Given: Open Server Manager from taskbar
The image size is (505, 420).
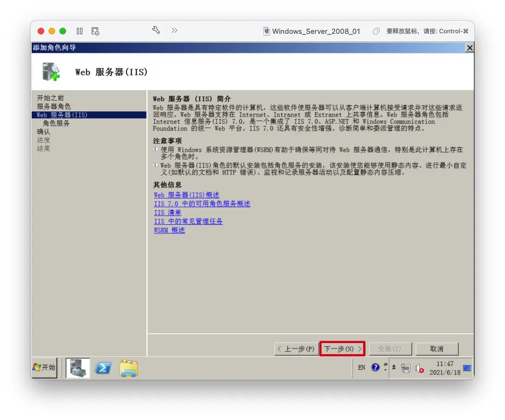Looking at the screenshot, I should coord(78,368).
